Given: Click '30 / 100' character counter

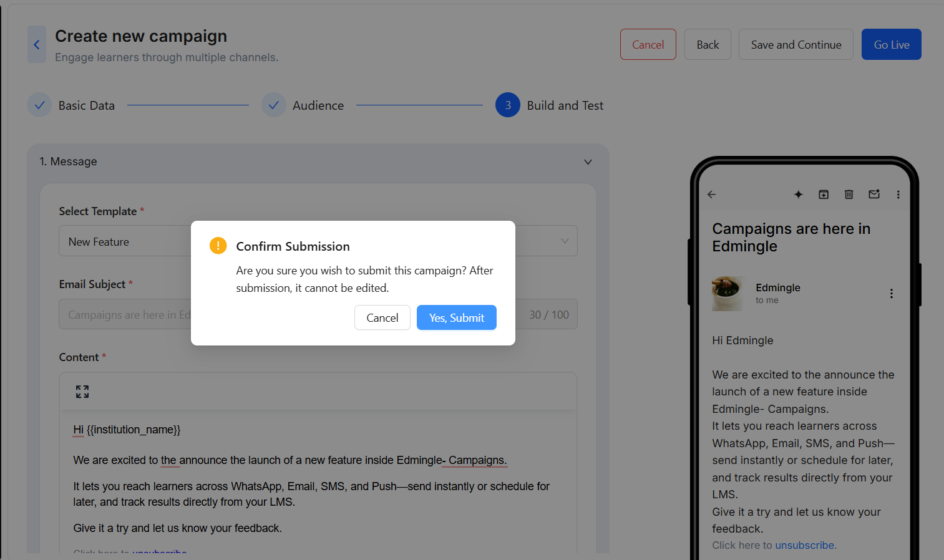Looking at the screenshot, I should point(549,315).
